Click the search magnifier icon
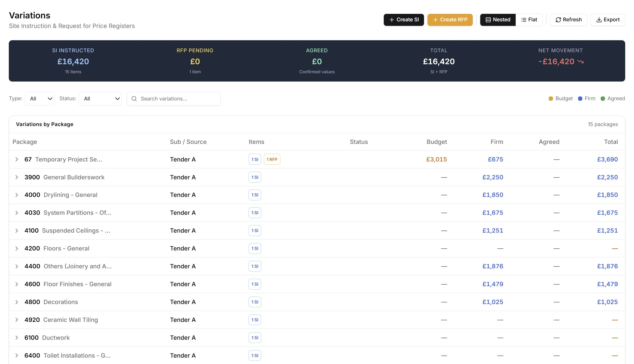 click(134, 99)
